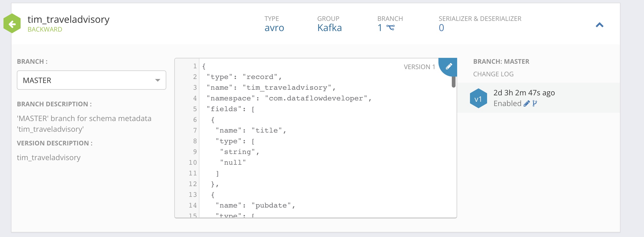Click the green hexagon back arrow icon

[12, 24]
